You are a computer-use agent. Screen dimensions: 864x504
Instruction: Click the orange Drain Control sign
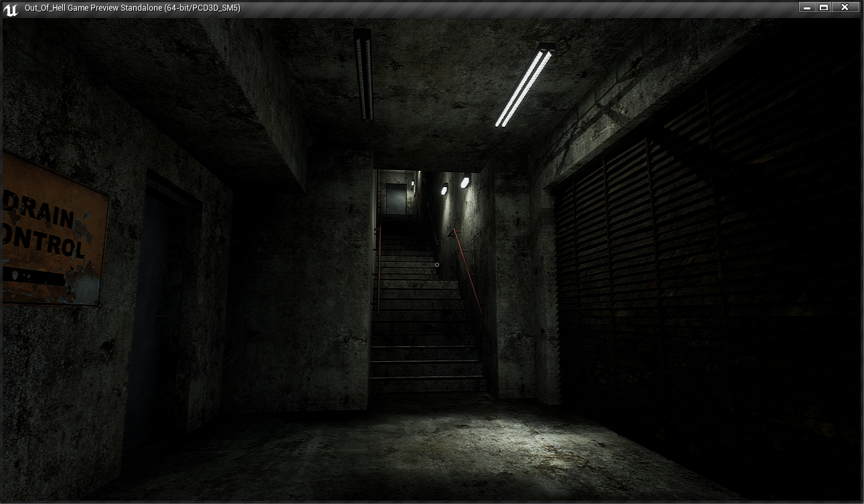coord(52,228)
